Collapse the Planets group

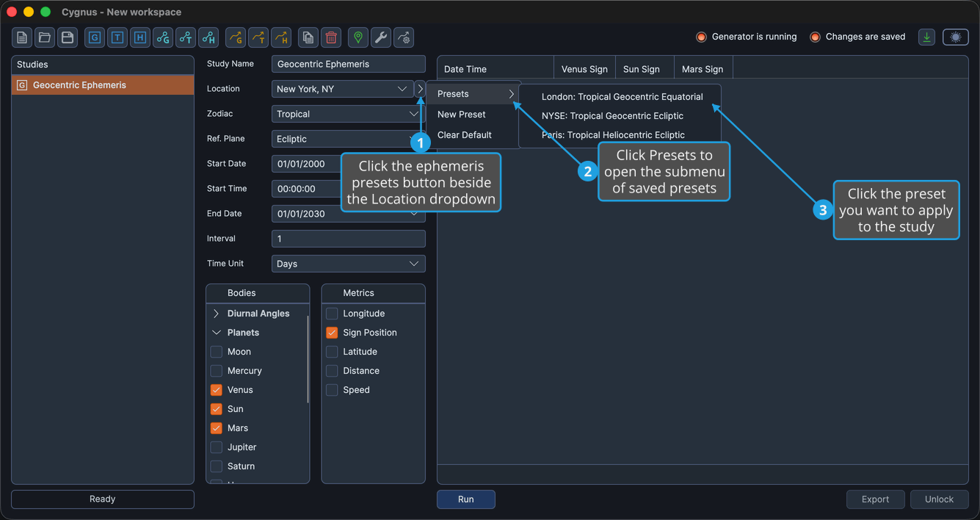217,333
